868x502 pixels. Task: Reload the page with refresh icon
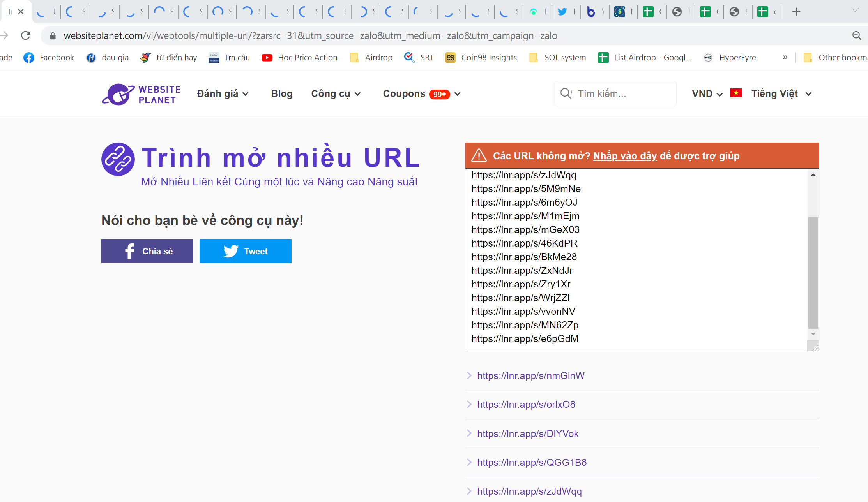coord(26,35)
